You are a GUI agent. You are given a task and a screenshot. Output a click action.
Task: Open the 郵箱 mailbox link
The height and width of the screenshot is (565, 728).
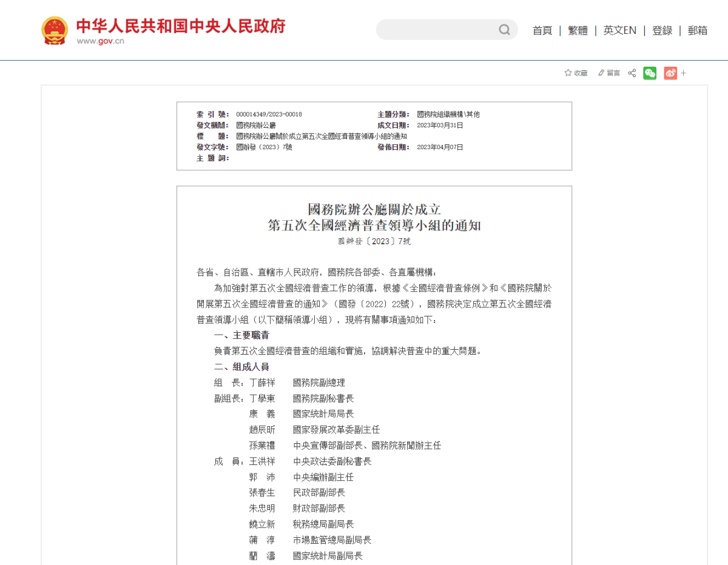tap(697, 30)
